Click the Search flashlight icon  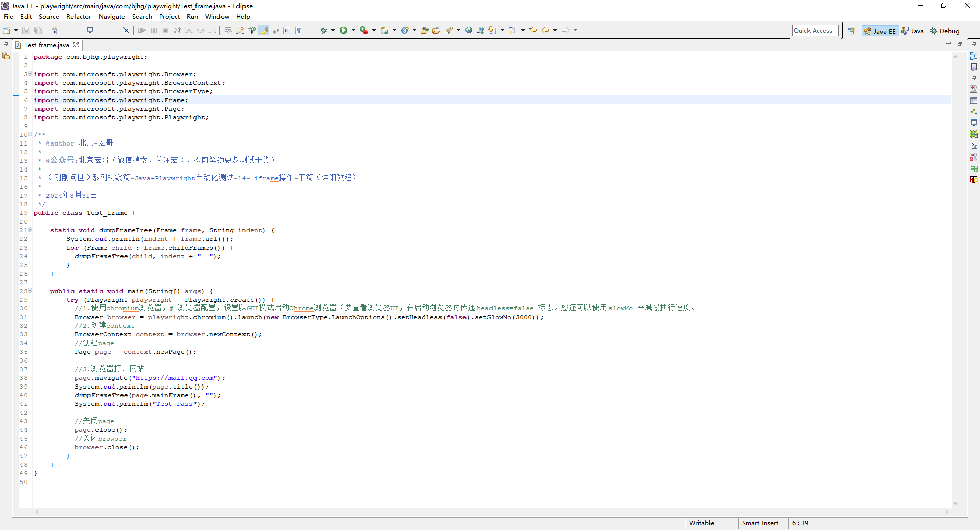(449, 31)
